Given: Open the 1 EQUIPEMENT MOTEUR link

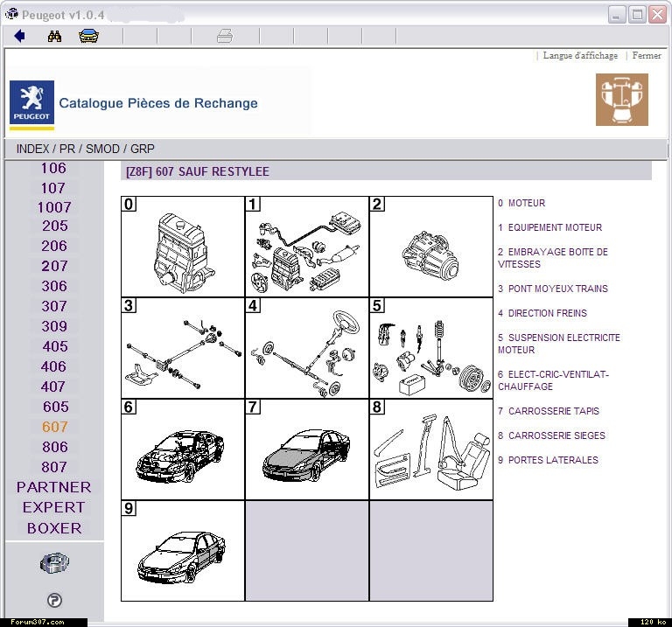Looking at the screenshot, I should [549, 227].
